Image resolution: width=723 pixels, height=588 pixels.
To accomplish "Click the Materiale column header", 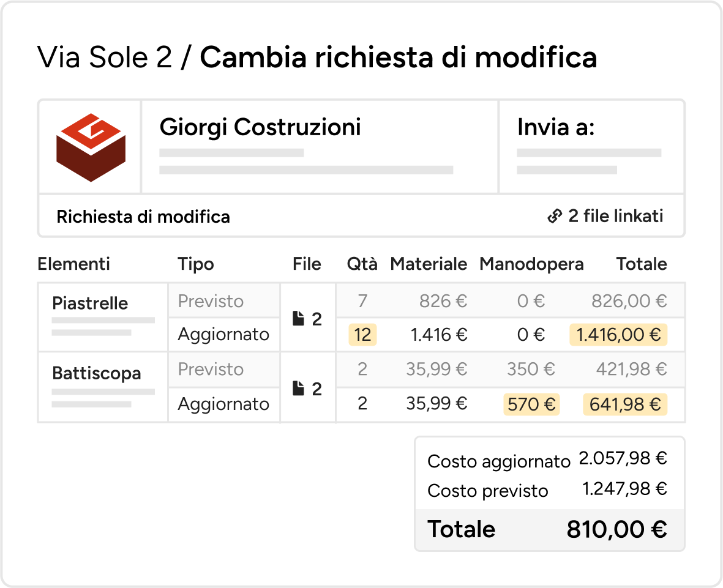I will (x=429, y=264).
